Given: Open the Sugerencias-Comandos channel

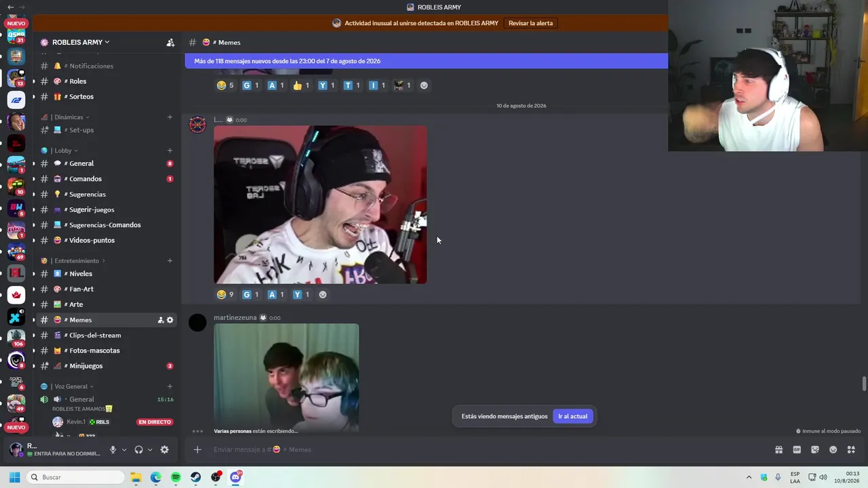Looking at the screenshot, I should [x=105, y=225].
